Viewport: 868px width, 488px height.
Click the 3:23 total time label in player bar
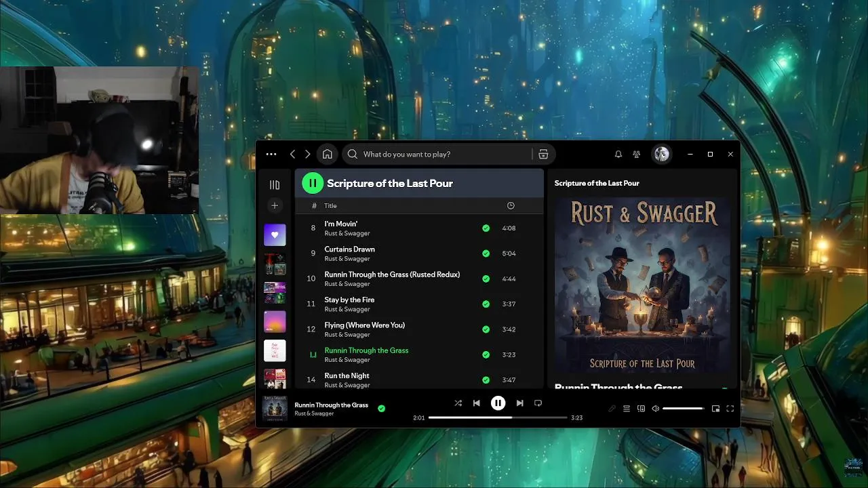577,418
